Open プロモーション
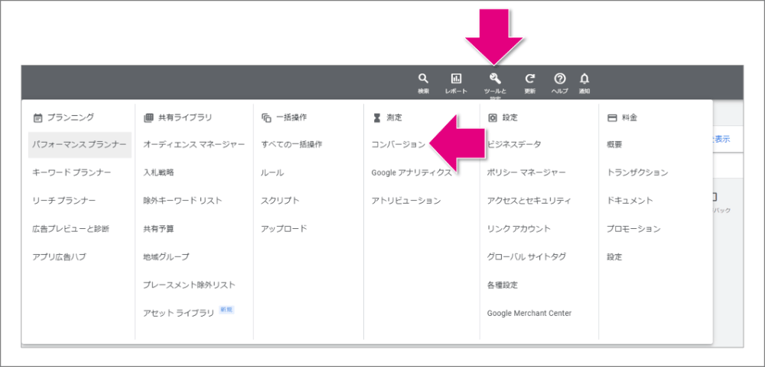765x367 pixels. click(633, 228)
